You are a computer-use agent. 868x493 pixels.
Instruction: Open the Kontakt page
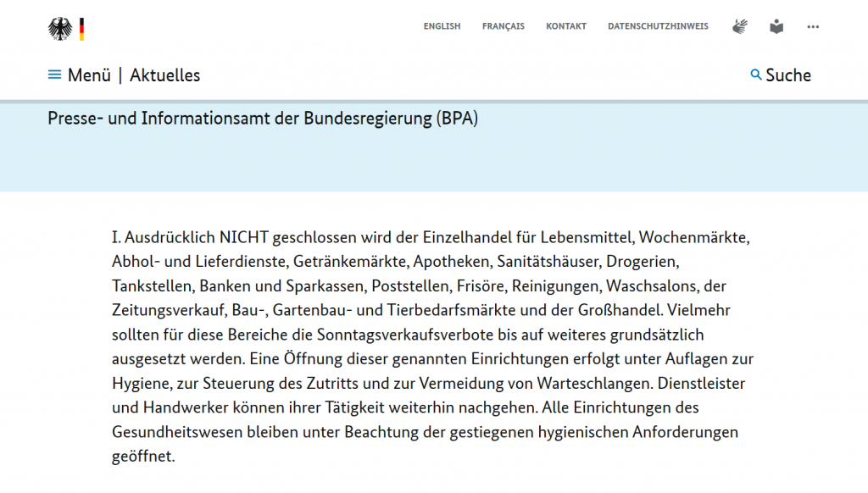point(565,26)
